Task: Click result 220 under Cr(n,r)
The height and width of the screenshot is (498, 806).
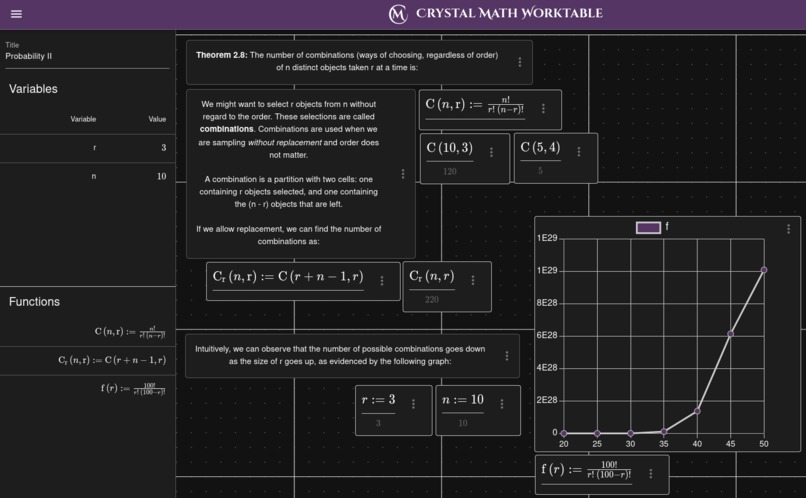Action: coord(432,300)
